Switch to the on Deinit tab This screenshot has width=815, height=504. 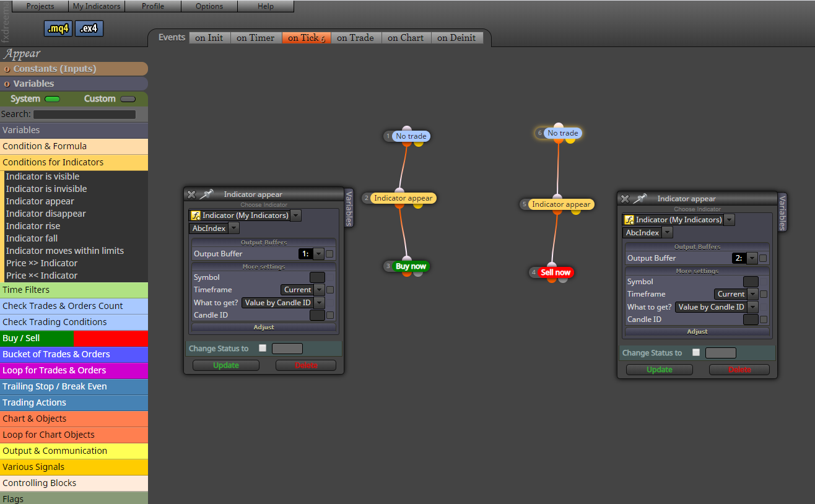(456, 38)
